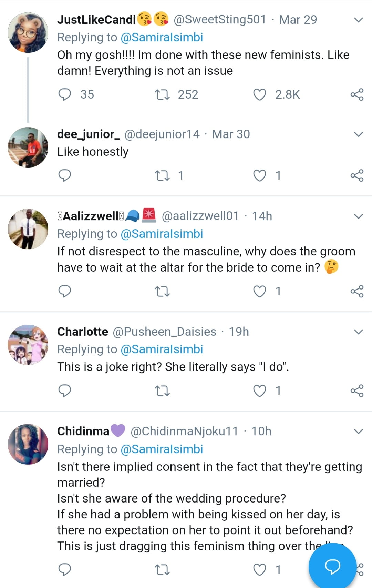The height and width of the screenshot is (588, 372).
Task: View dee_junior_'s profile picture
Action: pos(28,148)
